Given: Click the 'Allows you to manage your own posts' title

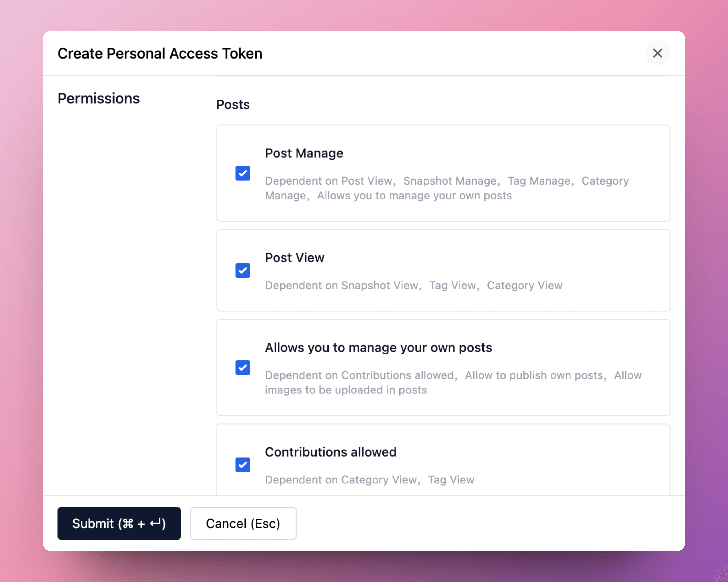Looking at the screenshot, I should (378, 347).
